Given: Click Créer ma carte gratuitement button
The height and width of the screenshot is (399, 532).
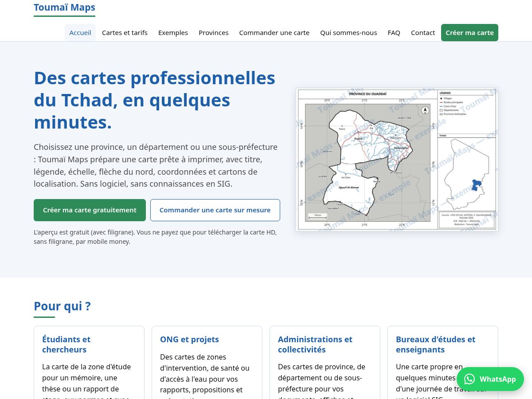Looking at the screenshot, I should [x=90, y=210].
